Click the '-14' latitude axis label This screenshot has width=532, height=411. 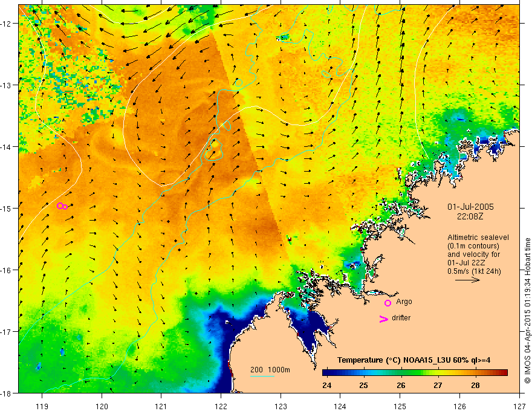(6, 146)
